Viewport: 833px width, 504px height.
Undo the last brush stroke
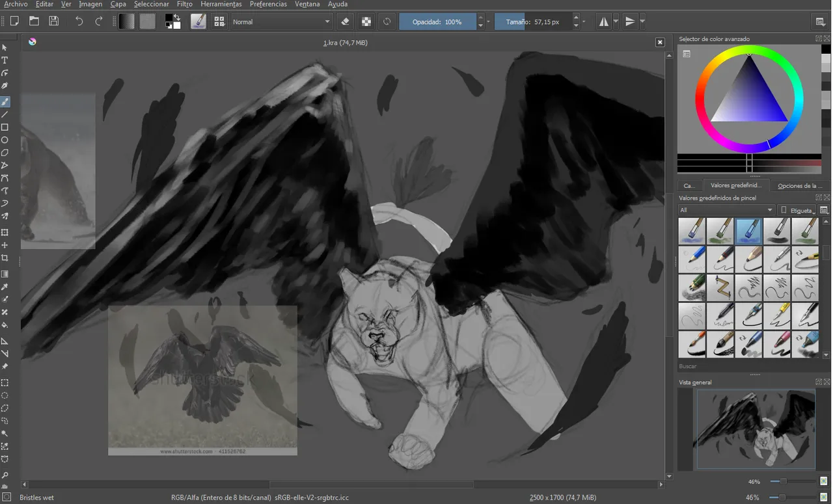79,21
